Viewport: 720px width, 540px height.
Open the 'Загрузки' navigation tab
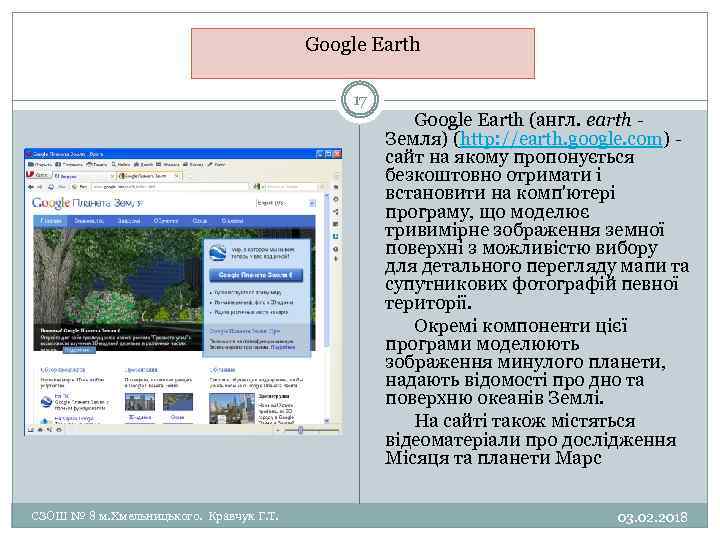[x=129, y=221]
